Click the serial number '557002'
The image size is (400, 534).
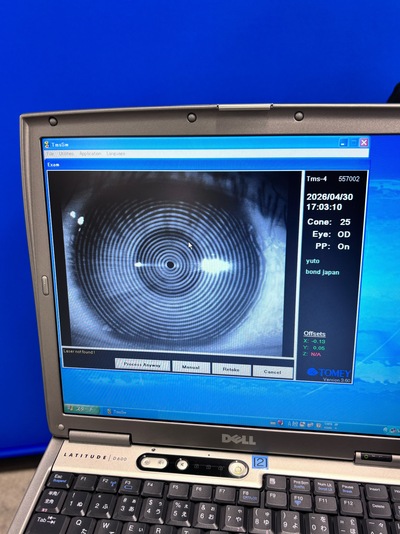click(349, 179)
